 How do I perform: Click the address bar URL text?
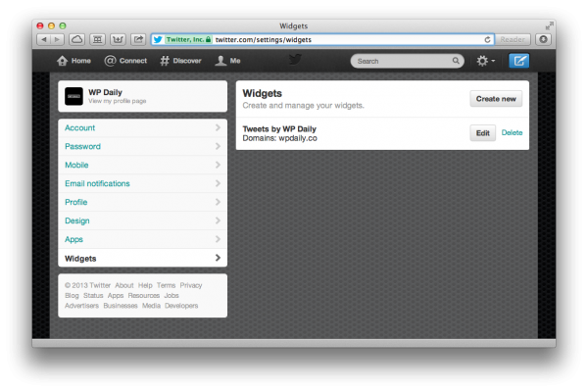[x=264, y=39]
